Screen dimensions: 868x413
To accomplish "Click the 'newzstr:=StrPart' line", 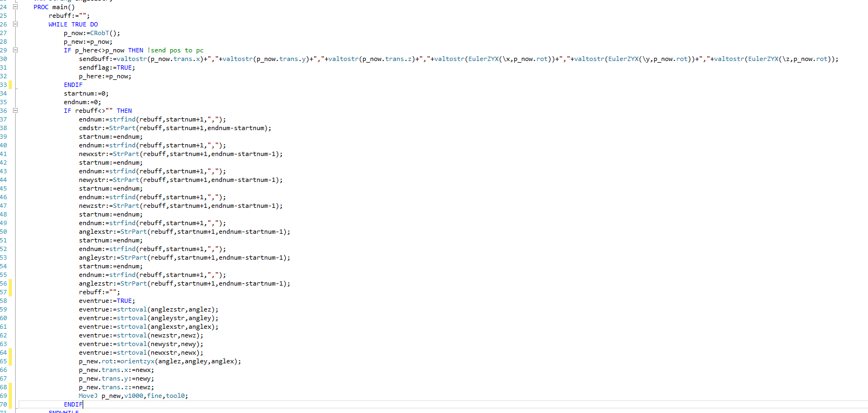I will (181, 206).
